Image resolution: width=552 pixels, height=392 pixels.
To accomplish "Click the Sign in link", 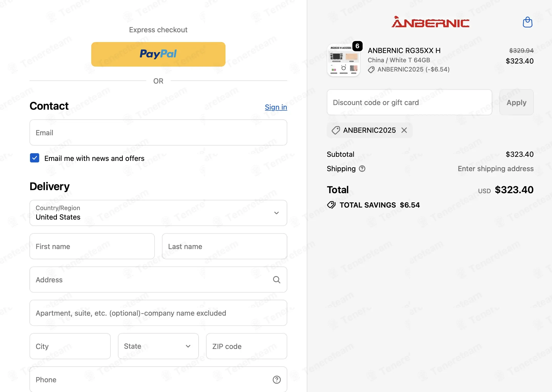I will click(276, 107).
